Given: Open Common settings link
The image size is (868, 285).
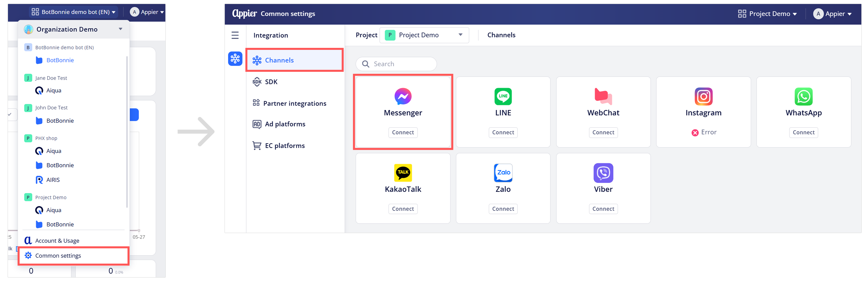Looking at the screenshot, I should 58,256.
